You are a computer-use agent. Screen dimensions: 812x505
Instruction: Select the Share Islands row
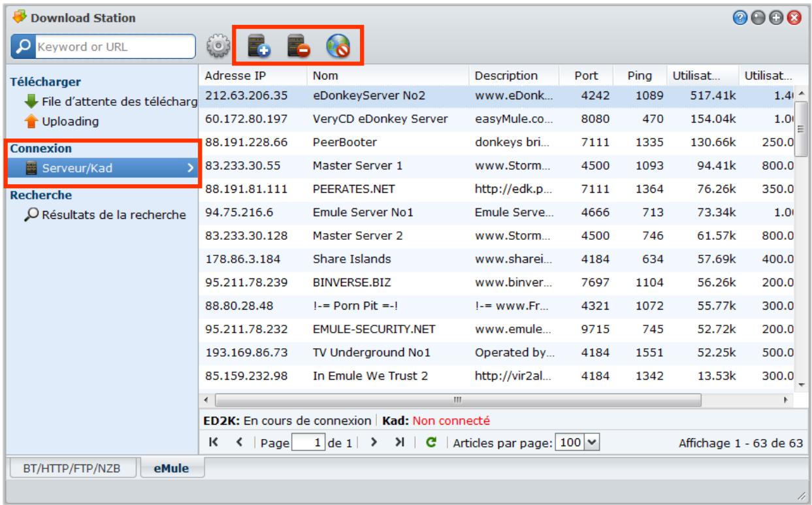496,259
